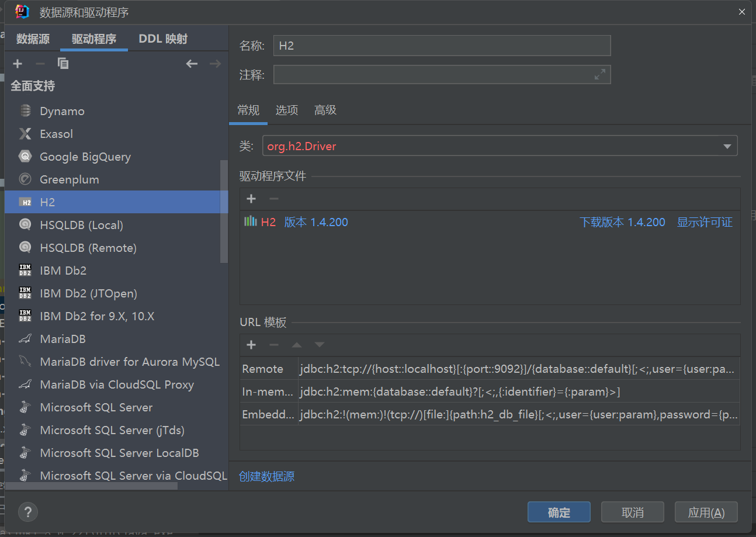The image size is (756, 537).
Task: Click the driver list horizontal scrollbar
Action: pyautogui.click(x=91, y=486)
